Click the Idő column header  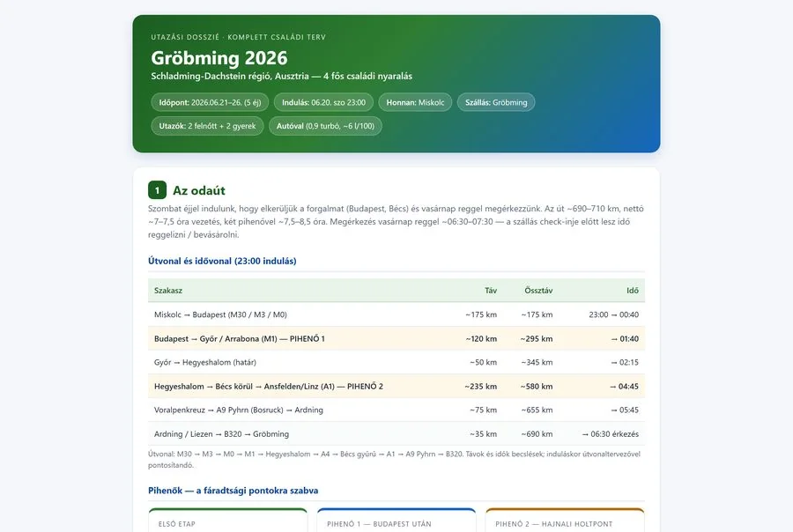click(x=633, y=291)
